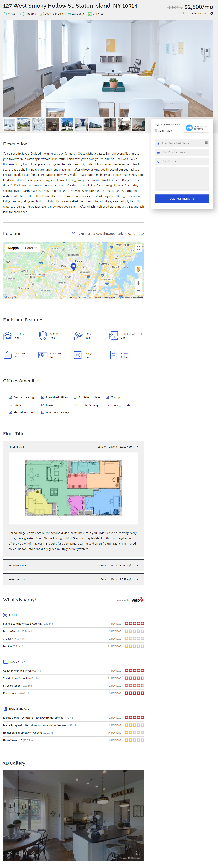Click the Food fork-and-knife icon
The height and width of the screenshot is (868, 218).
coord(5,615)
